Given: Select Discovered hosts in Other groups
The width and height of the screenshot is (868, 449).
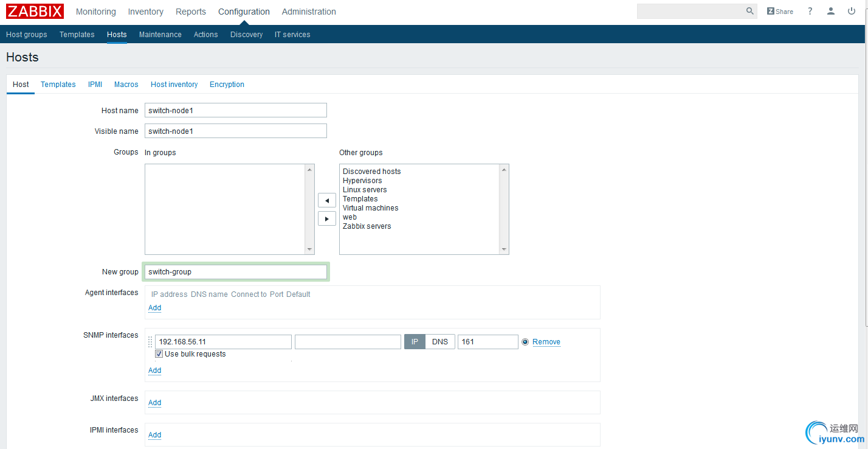Looking at the screenshot, I should [x=372, y=172].
